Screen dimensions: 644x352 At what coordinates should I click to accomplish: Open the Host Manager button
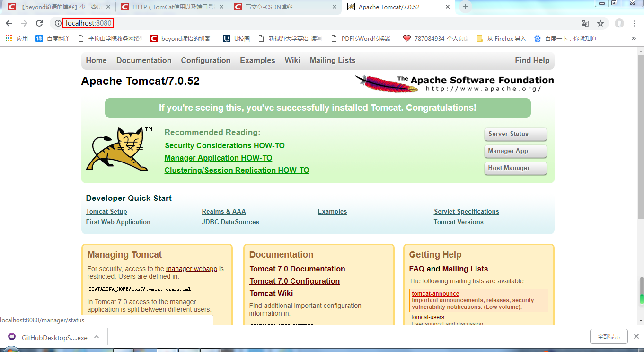[x=515, y=168]
